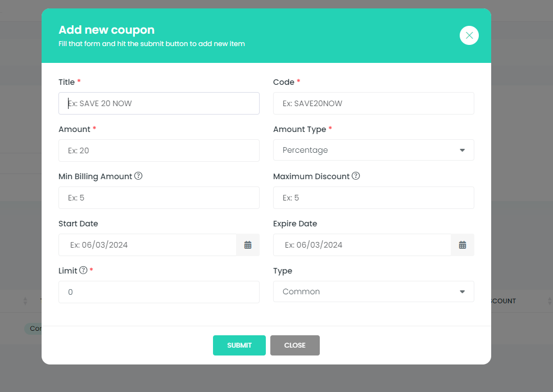Focus the Limit field containing 0
This screenshot has height=392, width=553.
pos(159,292)
